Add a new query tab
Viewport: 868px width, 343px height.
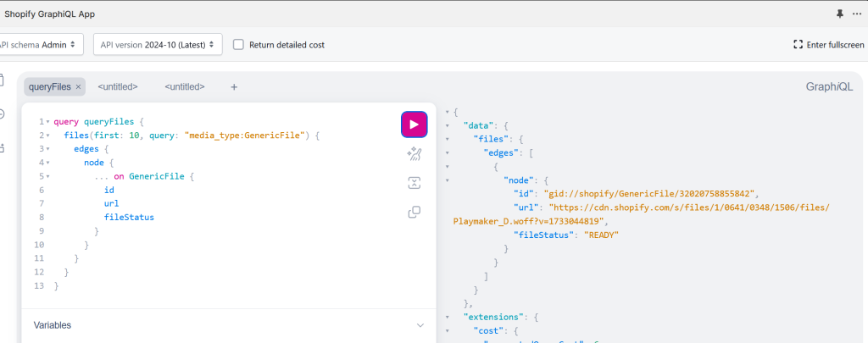[234, 86]
